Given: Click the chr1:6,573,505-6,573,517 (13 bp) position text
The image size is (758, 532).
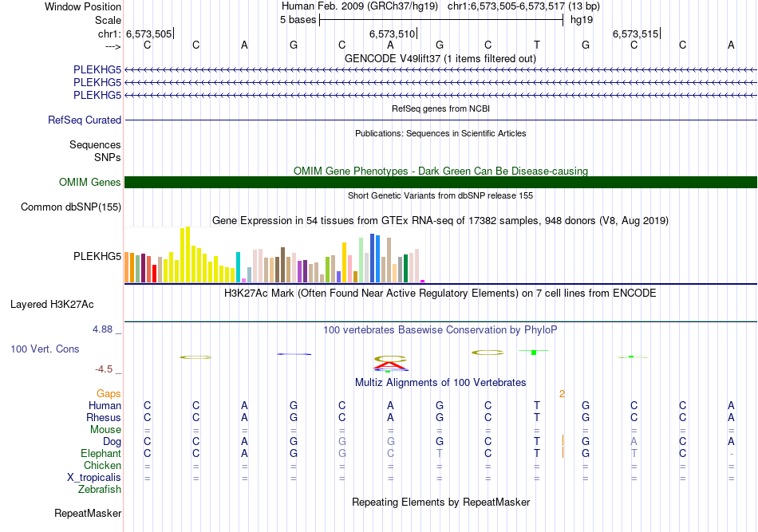Looking at the screenshot, I should pyautogui.click(x=523, y=6).
